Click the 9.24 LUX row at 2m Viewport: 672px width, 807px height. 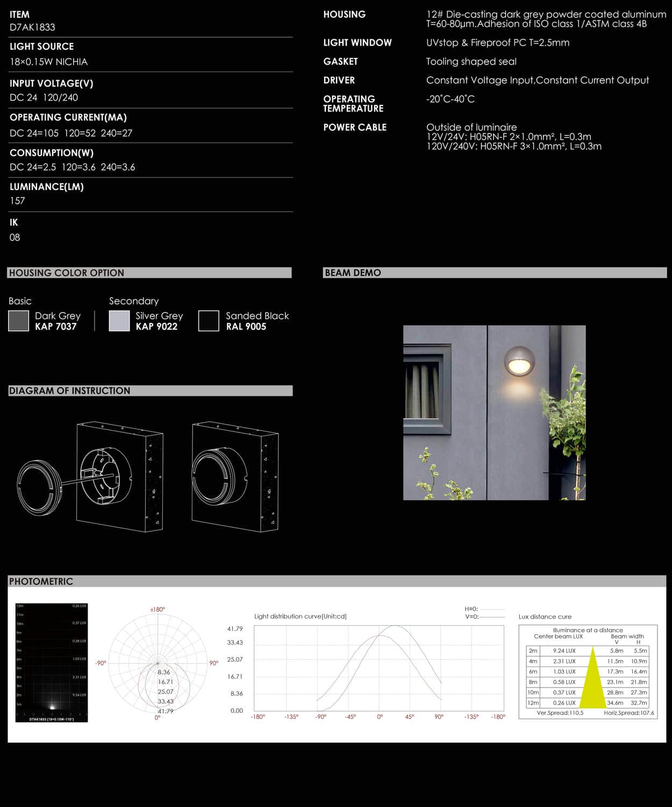pos(564,650)
